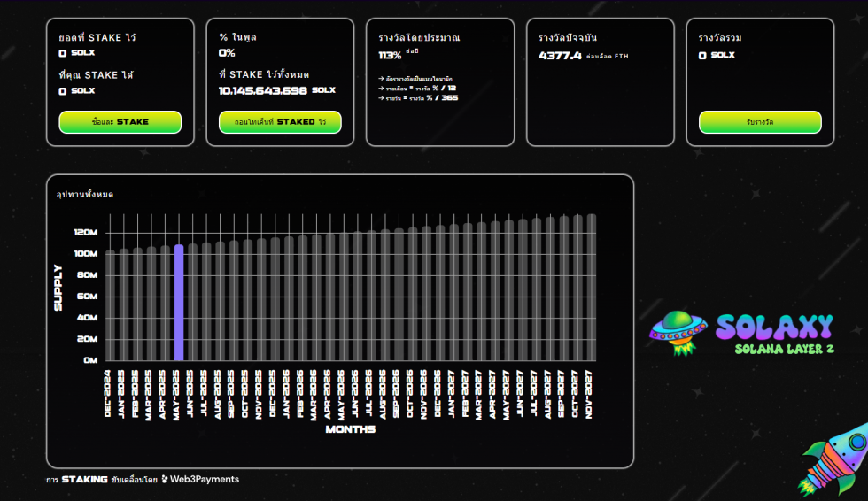Screen dimensions: 868x501
Task: Click the JAN-2026 bar in the chart
Action: point(289,298)
